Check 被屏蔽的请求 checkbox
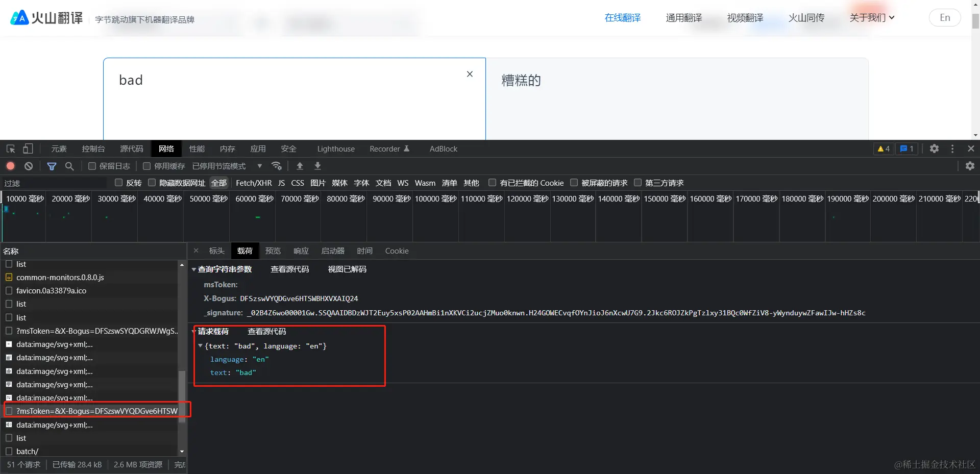This screenshot has height=474, width=980. [574, 183]
